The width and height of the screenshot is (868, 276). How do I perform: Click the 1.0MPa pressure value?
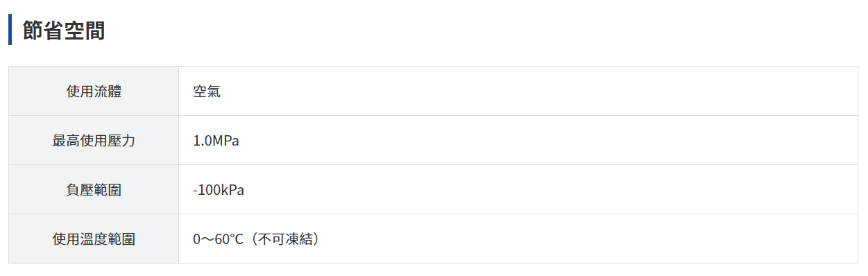216,141
